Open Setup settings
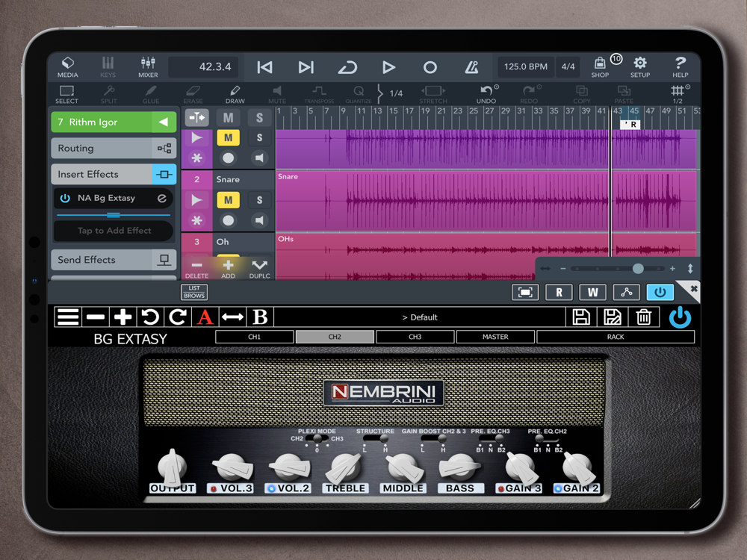This screenshot has width=747, height=560. pos(640,67)
